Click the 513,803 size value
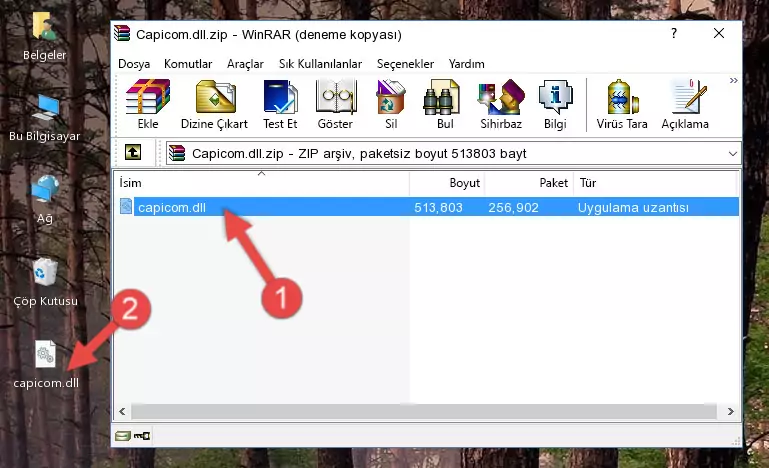The height and width of the screenshot is (468, 769). click(438, 208)
